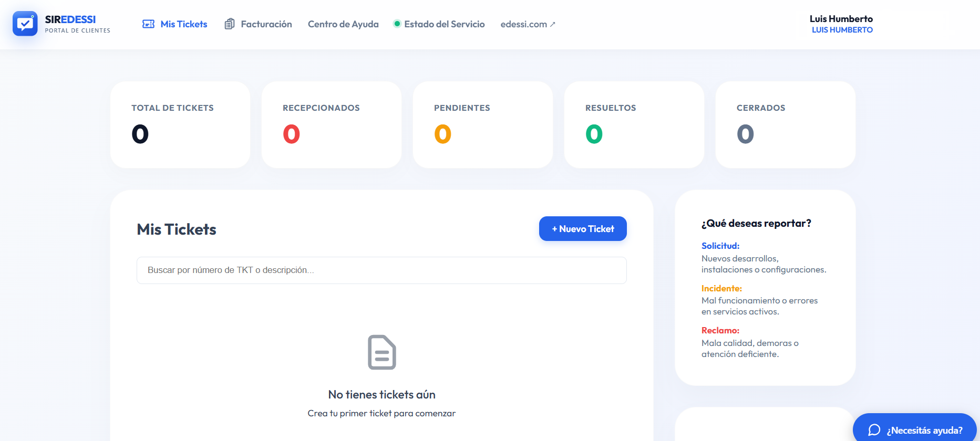Click the Mala calidad, demoras description
980x441 pixels.
pos(750,349)
